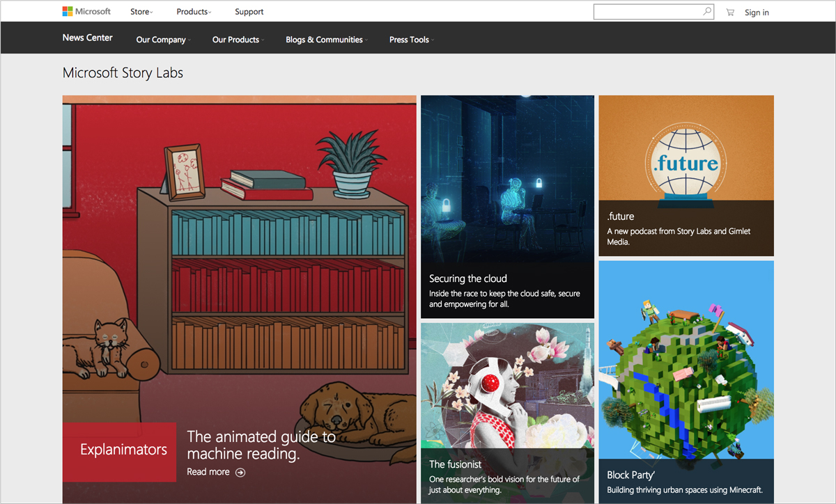The image size is (836, 504).
Task: Click Sign in
Action: [757, 12]
